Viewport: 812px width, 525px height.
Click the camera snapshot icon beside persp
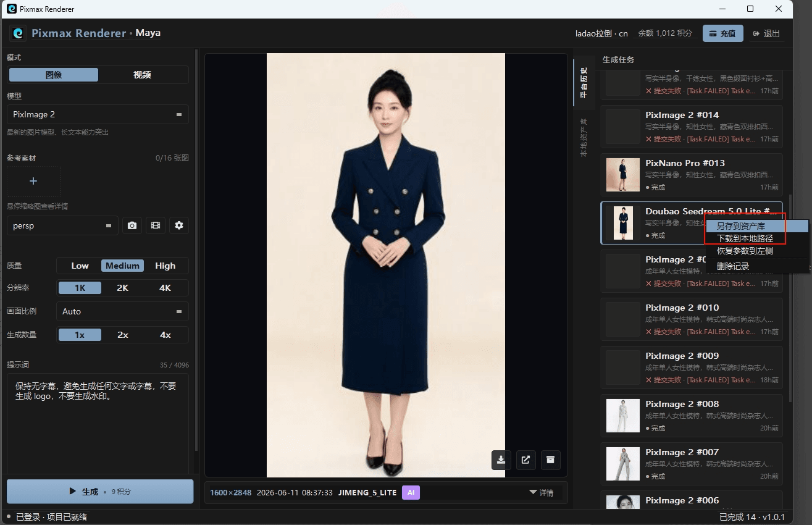pyautogui.click(x=132, y=225)
